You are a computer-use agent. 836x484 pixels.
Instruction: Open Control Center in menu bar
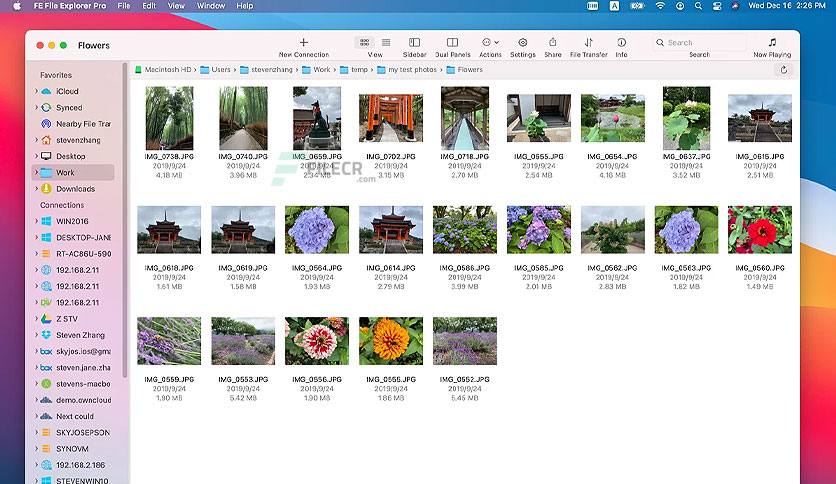coord(717,6)
